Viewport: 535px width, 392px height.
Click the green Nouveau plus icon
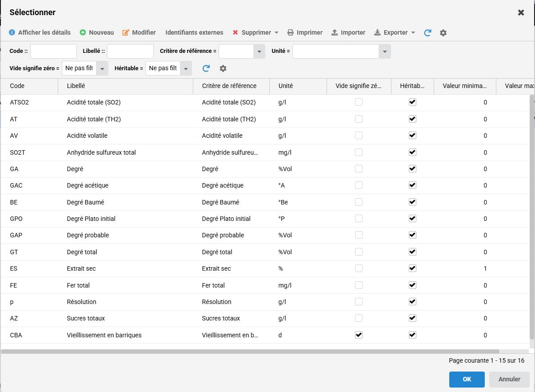(83, 32)
